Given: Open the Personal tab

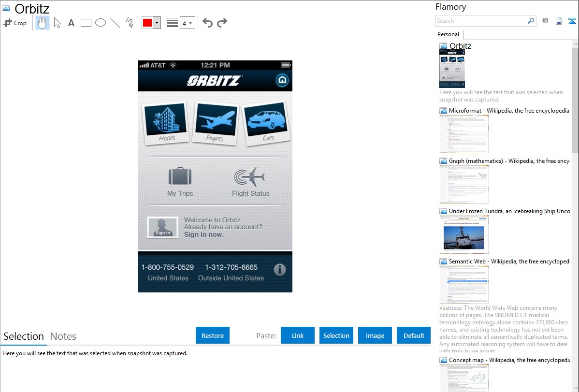Looking at the screenshot, I should click(x=449, y=34).
